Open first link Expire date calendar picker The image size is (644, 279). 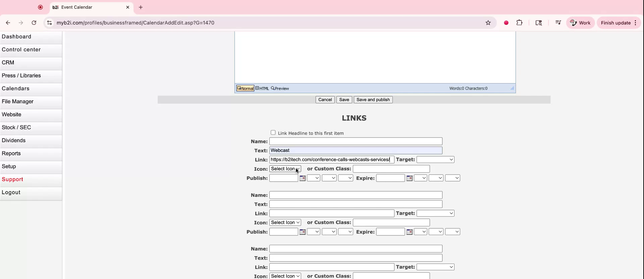tap(409, 178)
